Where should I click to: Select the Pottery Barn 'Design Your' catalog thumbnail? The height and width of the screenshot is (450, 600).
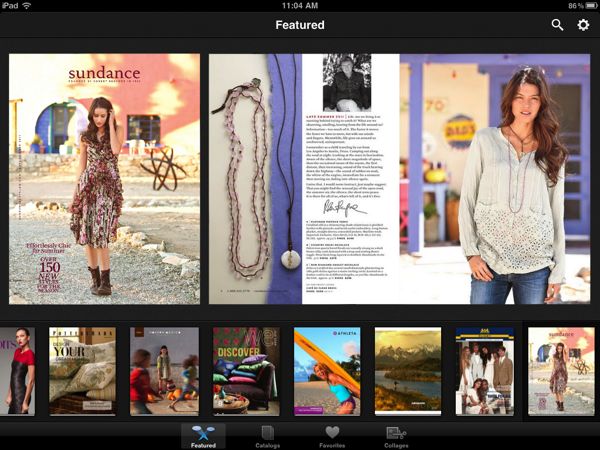[83, 371]
